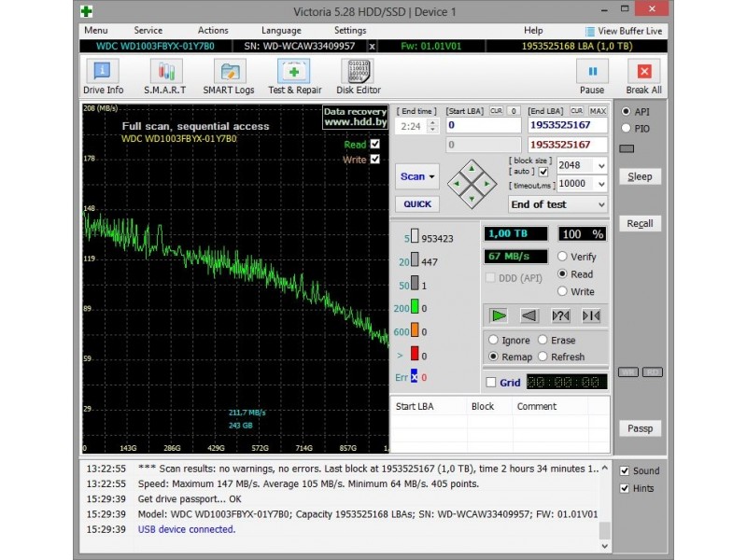
Task: Click the WR indicator button
Action: point(628,372)
